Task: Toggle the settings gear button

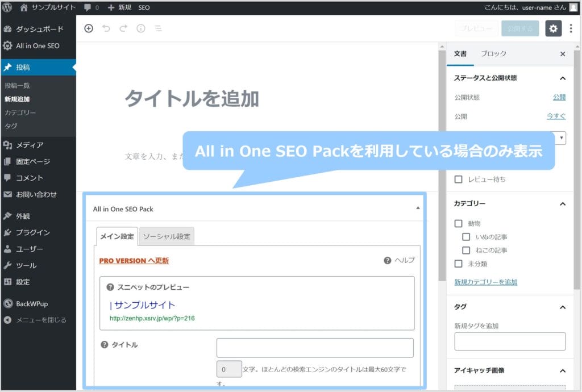Action: [x=553, y=28]
